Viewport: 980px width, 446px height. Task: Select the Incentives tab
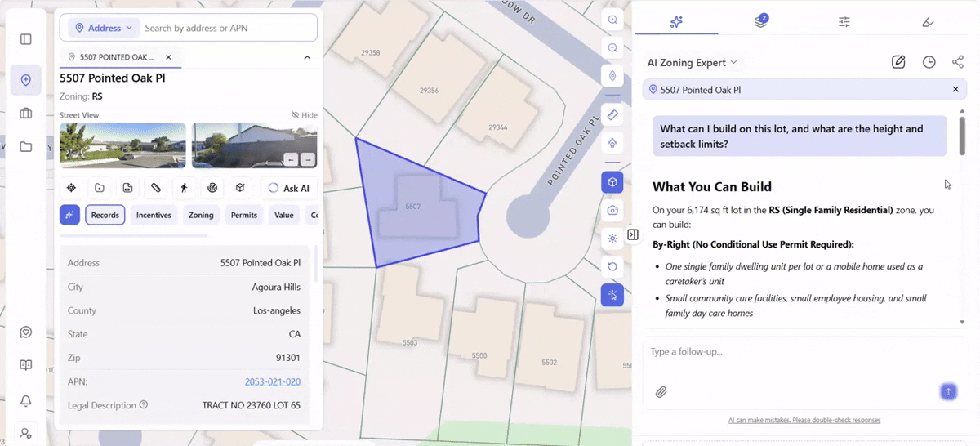coord(154,215)
